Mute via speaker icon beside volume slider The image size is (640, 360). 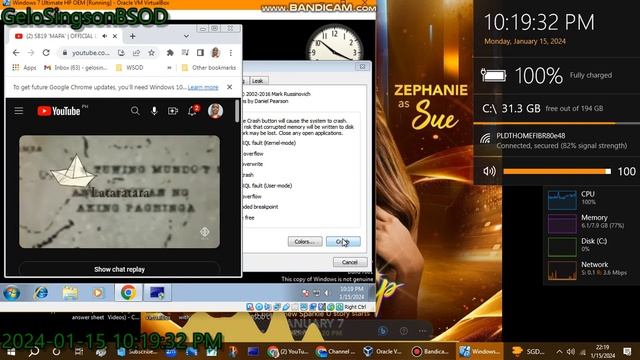coord(489,171)
